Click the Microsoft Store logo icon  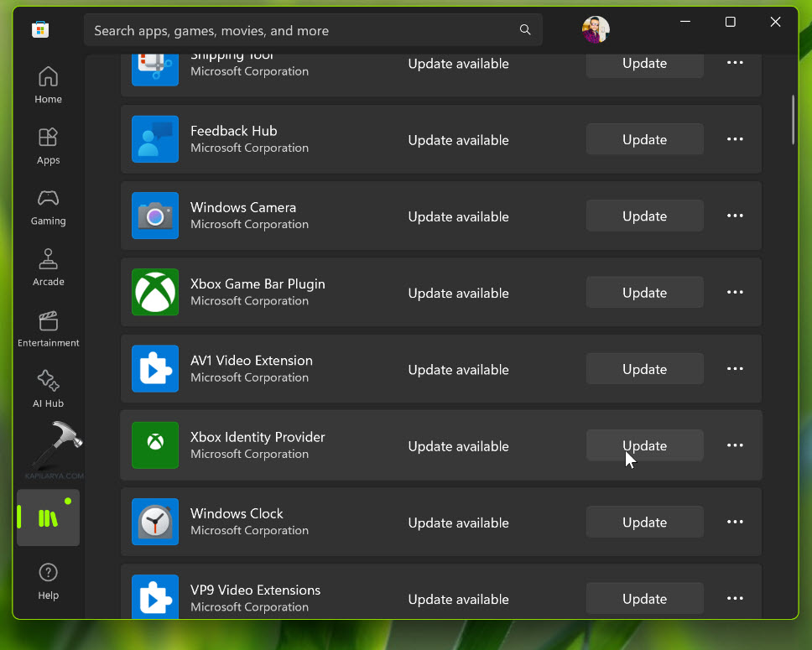39,30
